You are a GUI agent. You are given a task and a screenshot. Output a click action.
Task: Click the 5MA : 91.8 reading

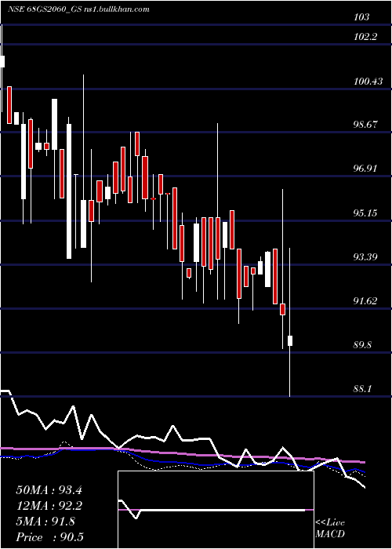45,522
